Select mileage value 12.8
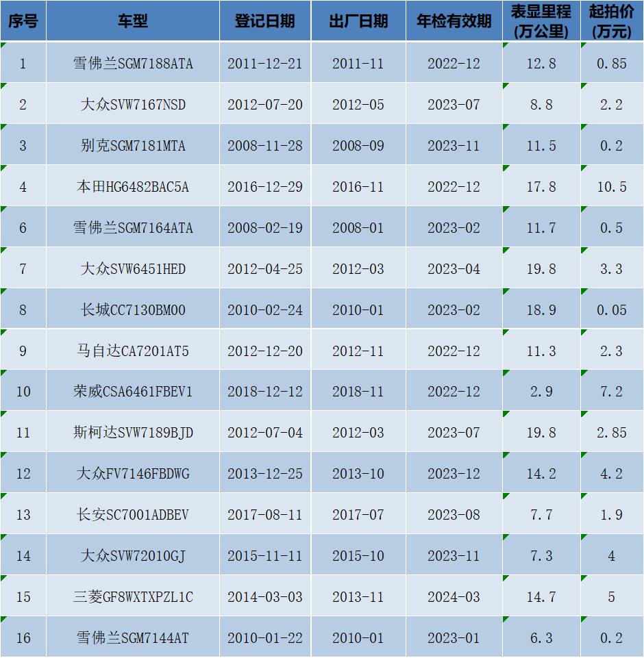 [541, 62]
